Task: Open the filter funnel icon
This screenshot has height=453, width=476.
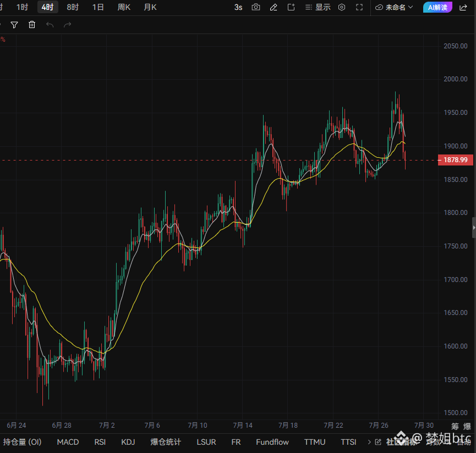Action: [14, 25]
